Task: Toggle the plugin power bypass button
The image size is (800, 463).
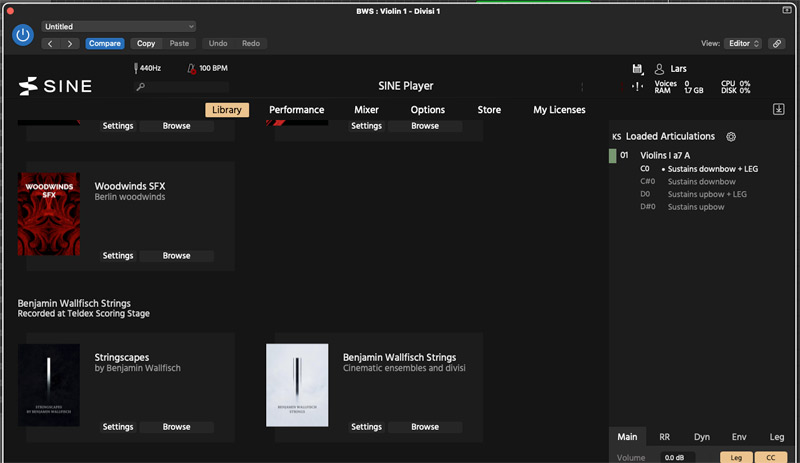Action: (x=23, y=35)
